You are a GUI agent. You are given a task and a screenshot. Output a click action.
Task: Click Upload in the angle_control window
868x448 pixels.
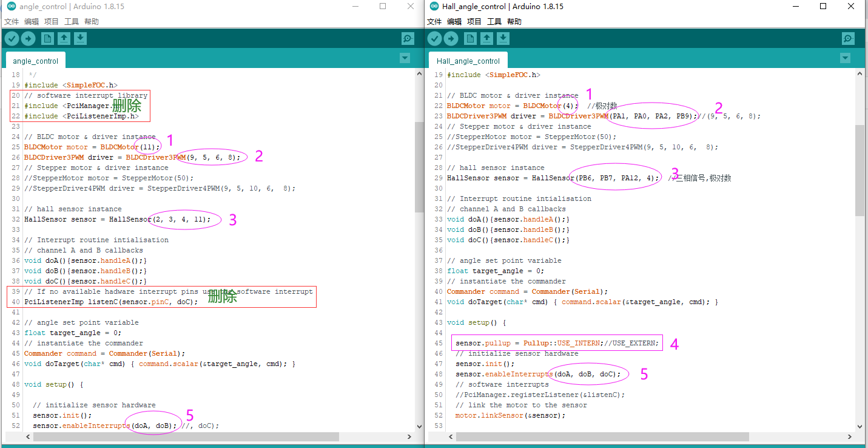coord(29,38)
